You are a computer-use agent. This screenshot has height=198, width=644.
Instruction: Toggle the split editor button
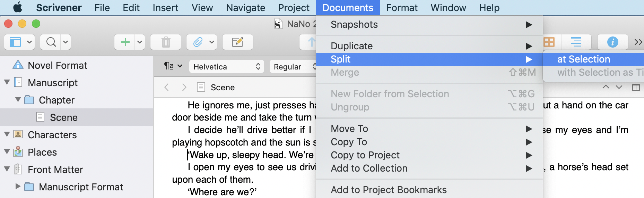pos(636,88)
